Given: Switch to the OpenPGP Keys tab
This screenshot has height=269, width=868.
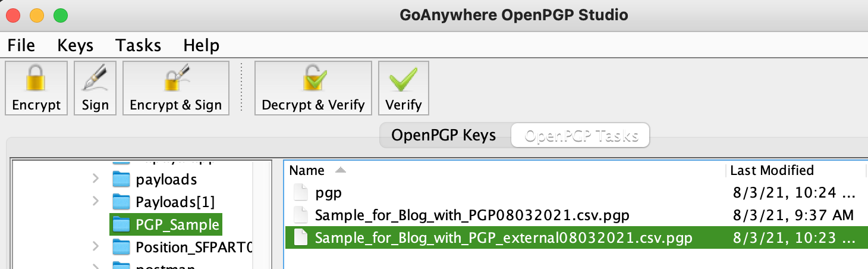Looking at the screenshot, I should pyautogui.click(x=444, y=135).
